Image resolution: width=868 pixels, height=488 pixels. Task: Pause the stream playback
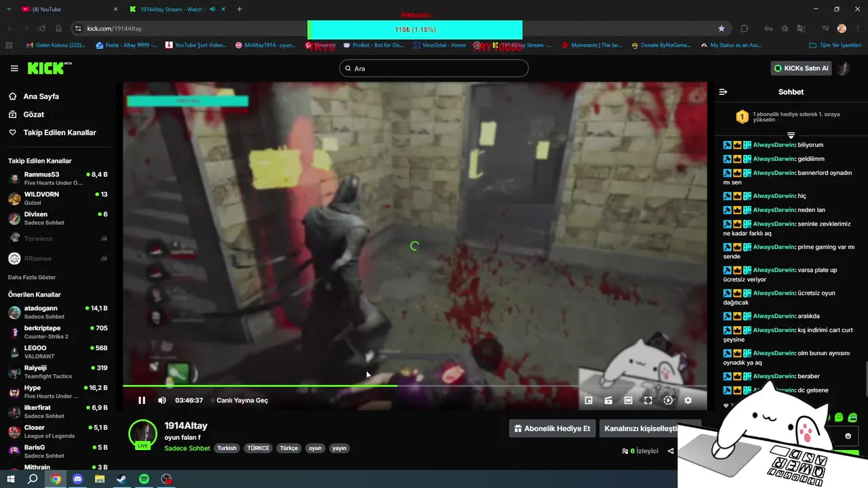click(142, 401)
